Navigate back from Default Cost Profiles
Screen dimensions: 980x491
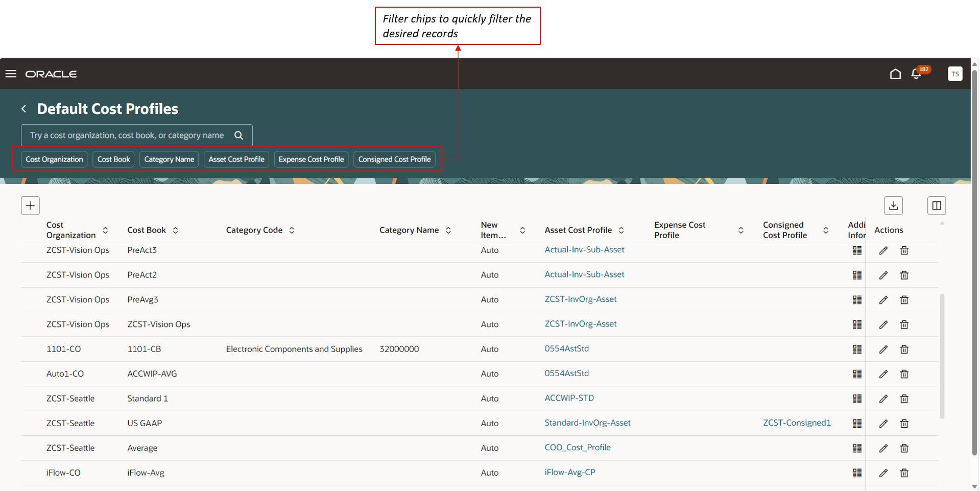click(x=23, y=108)
